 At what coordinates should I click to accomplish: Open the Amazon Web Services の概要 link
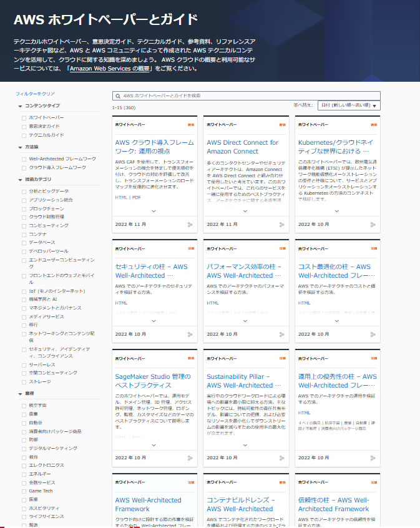tap(110, 69)
